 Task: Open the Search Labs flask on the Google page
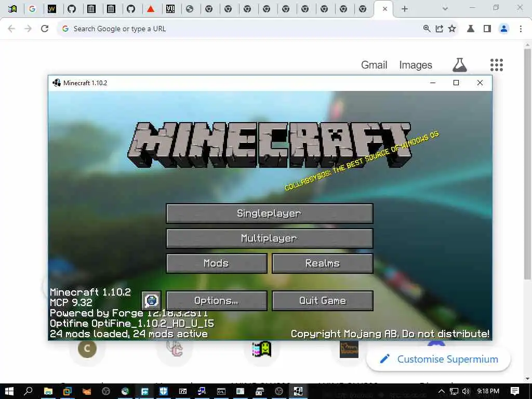pyautogui.click(x=460, y=65)
